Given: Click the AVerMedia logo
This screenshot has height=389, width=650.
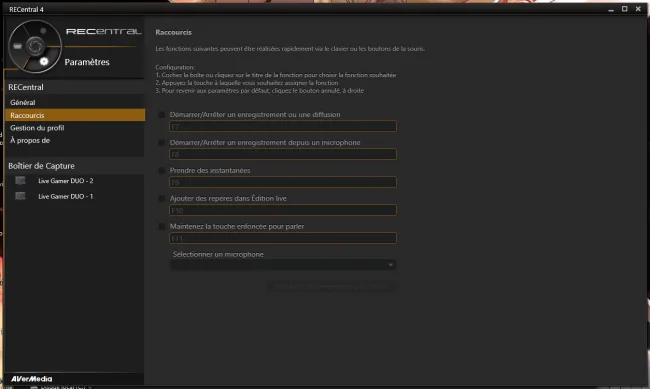Looking at the screenshot, I should point(32,379).
